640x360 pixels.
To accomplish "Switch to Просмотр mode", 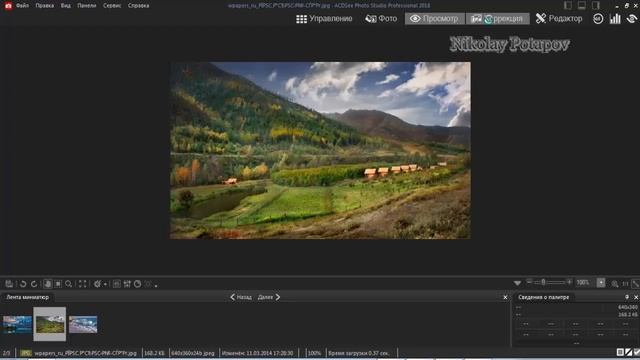I will pyautogui.click(x=434, y=19).
